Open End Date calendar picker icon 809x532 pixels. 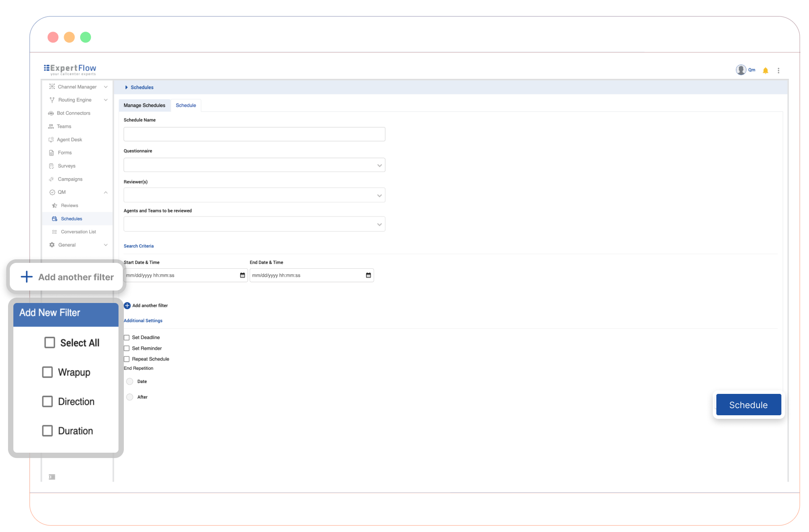pos(368,275)
